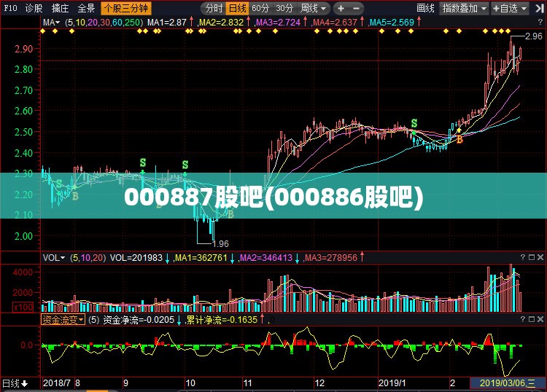
Task: Open the 资金流变 indicator dropdown
Action: pyautogui.click(x=63, y=320)
